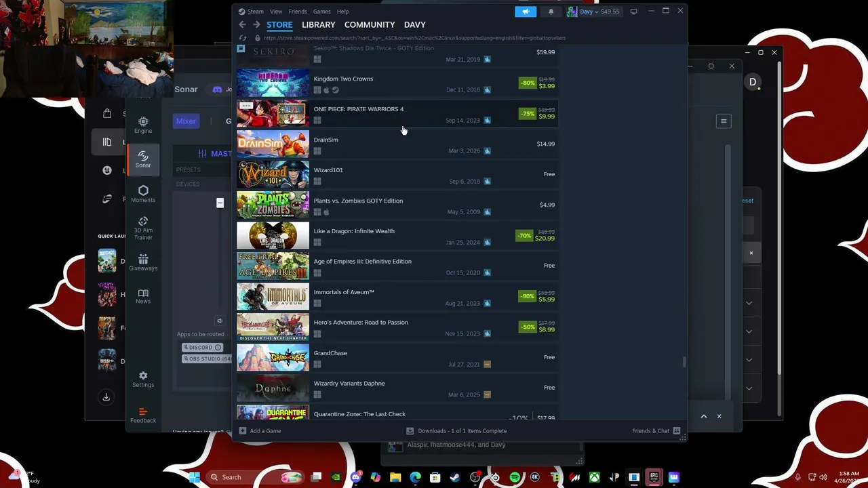Open Kingdom Two Crowns store listing
Viewport: 868px width, 488px height.
pos(397,83)
